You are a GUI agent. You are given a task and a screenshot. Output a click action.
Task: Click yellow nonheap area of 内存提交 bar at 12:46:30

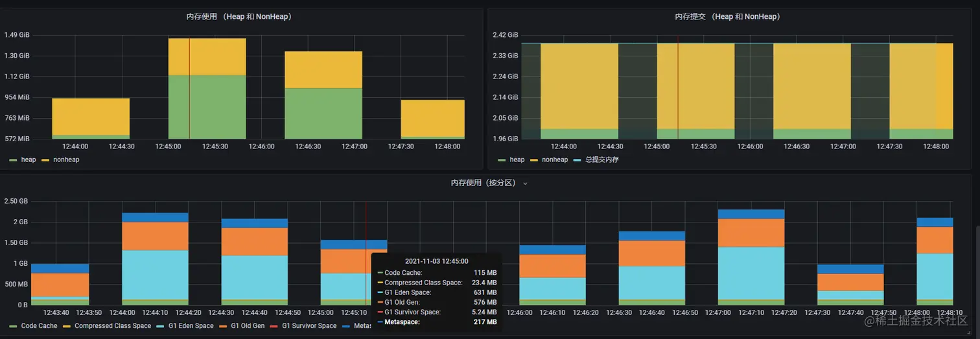[812, 86]
